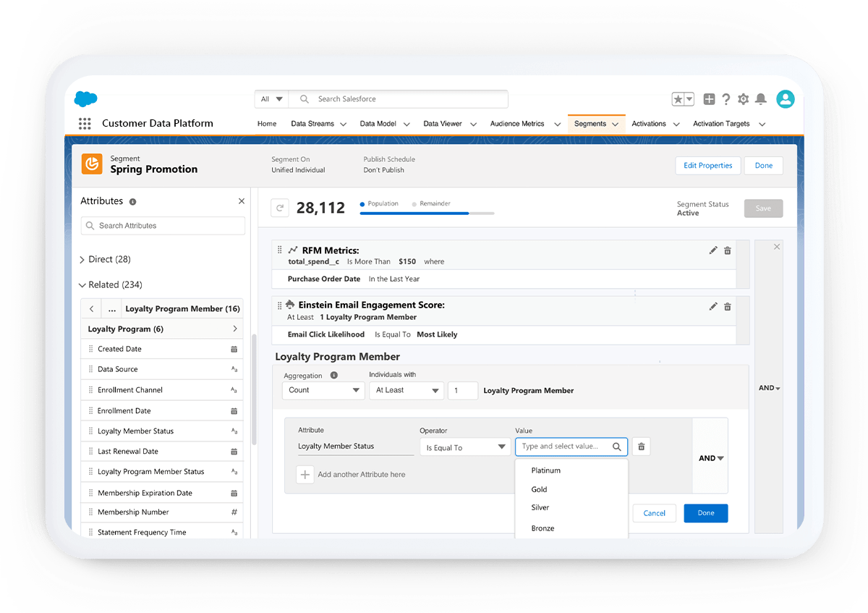Click the breadcrumb ellipsis button
Image resolution: width=868 pixels, height=613 pixels.
click(x=111, y=309)
